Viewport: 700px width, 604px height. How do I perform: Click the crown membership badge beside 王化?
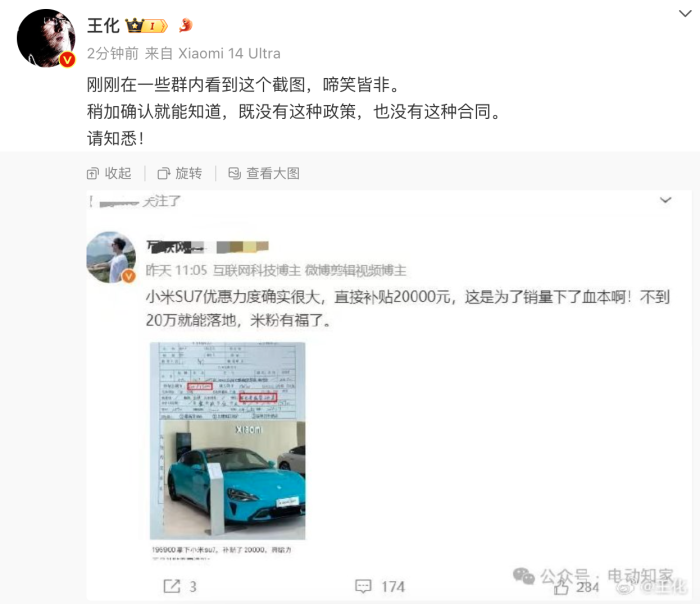pos(146,25)
